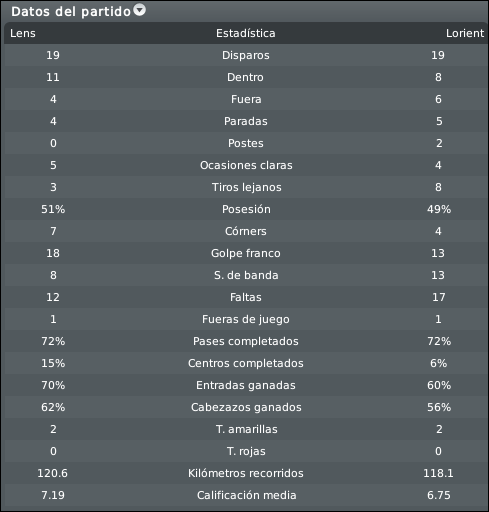Select the Pases completados row
489x512 pixels.
(246, 341)
